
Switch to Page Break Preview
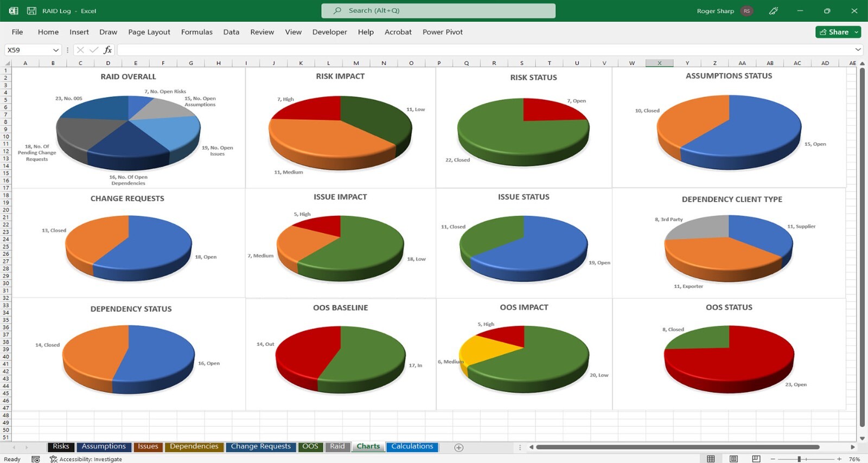point(756,459)
